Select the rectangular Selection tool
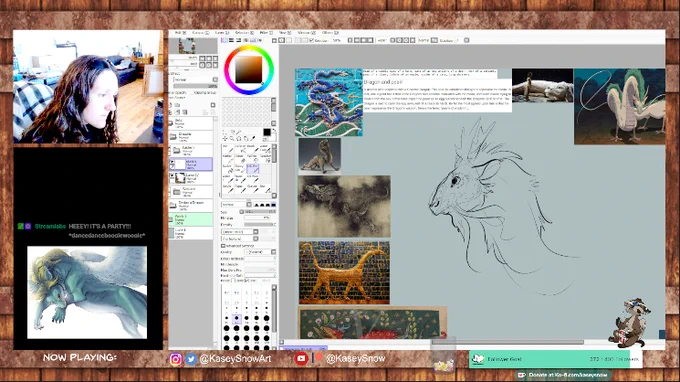Image resolution: width=680 pixels, height=382 pixels. (225, 132)
